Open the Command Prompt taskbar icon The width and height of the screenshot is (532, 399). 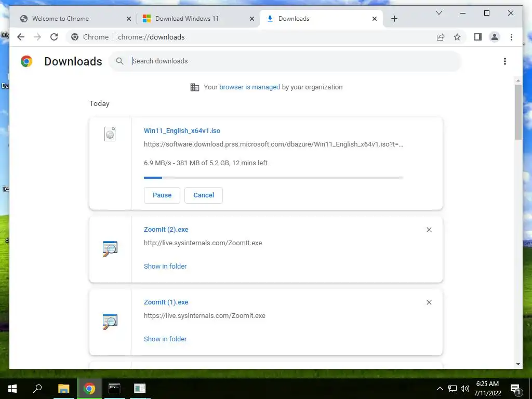click(114, 389)
